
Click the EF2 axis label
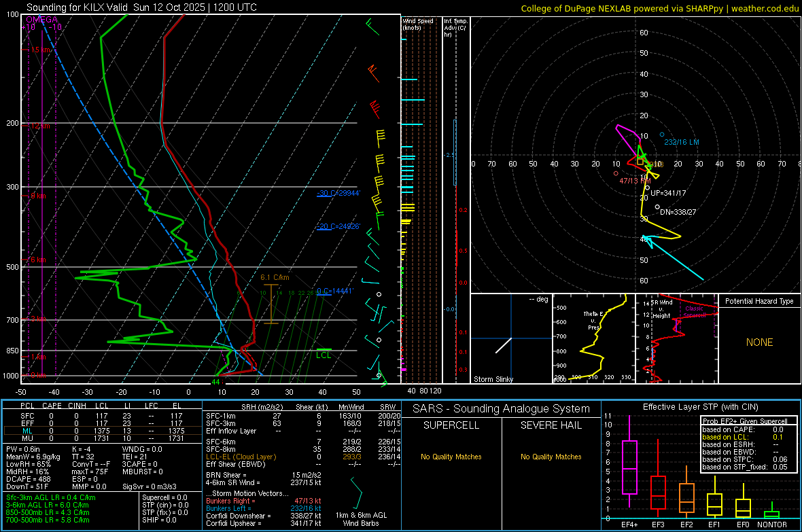tap(686, 525)
